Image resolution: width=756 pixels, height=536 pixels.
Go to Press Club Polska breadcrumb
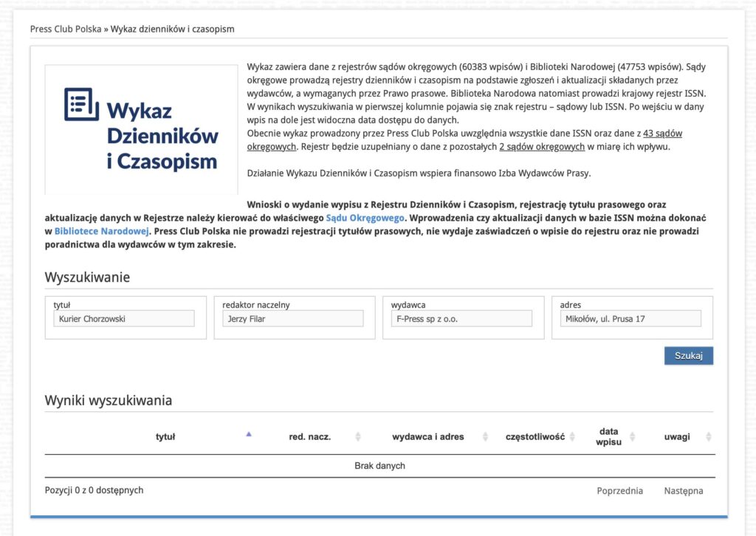click(x=66, y=29)
